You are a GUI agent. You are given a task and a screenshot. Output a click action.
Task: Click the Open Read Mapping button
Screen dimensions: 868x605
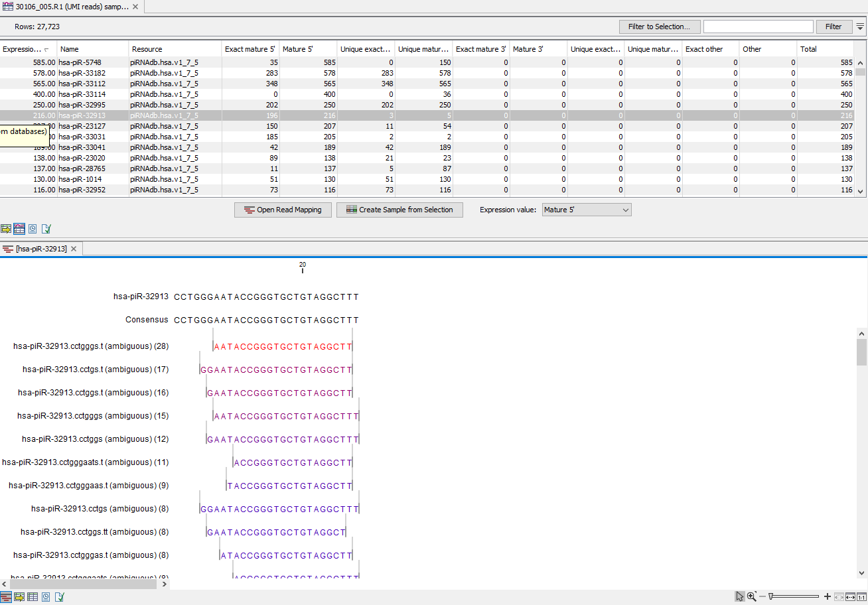pos(282,210)
